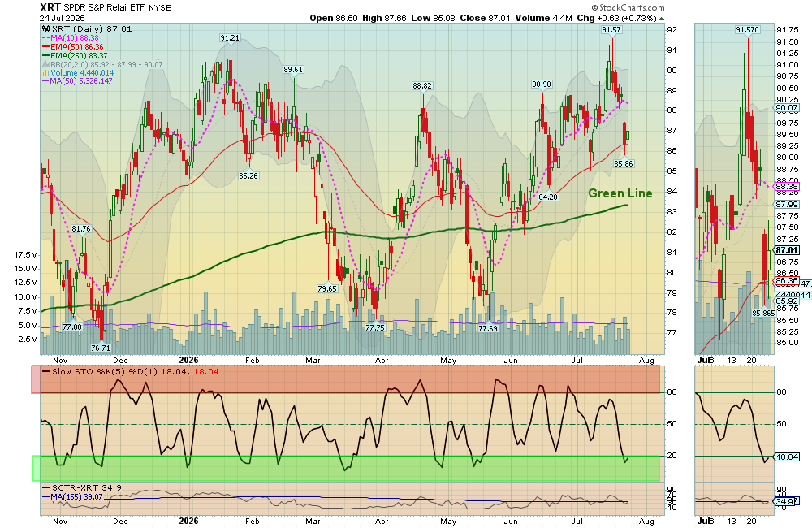This screenshot has width=812, height=528.
Task: Click the green up-triangle change indicator
Action: pyautogui.click(x=661, y=19)
